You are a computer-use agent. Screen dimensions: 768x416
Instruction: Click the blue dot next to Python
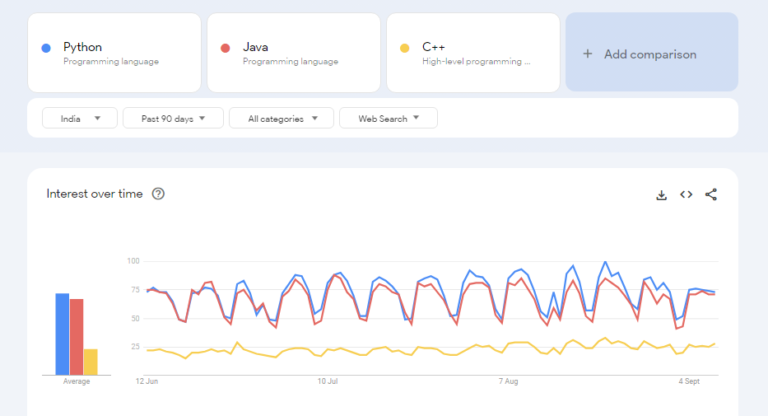point(46,47)
